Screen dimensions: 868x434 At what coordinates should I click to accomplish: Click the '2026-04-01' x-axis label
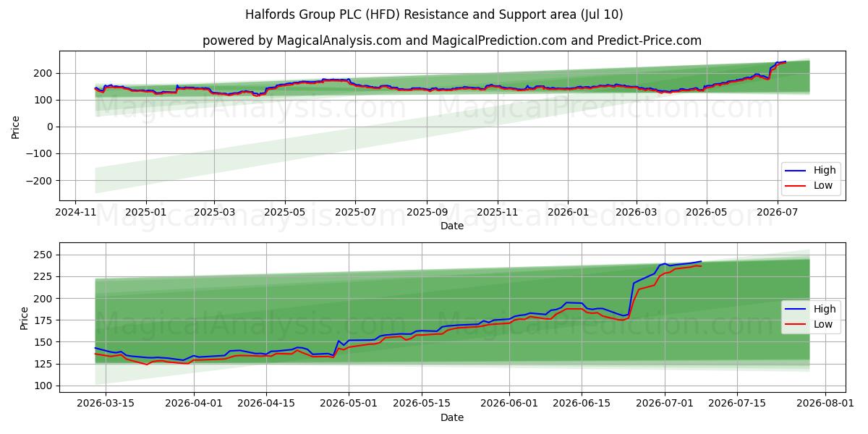coord(194,405)
